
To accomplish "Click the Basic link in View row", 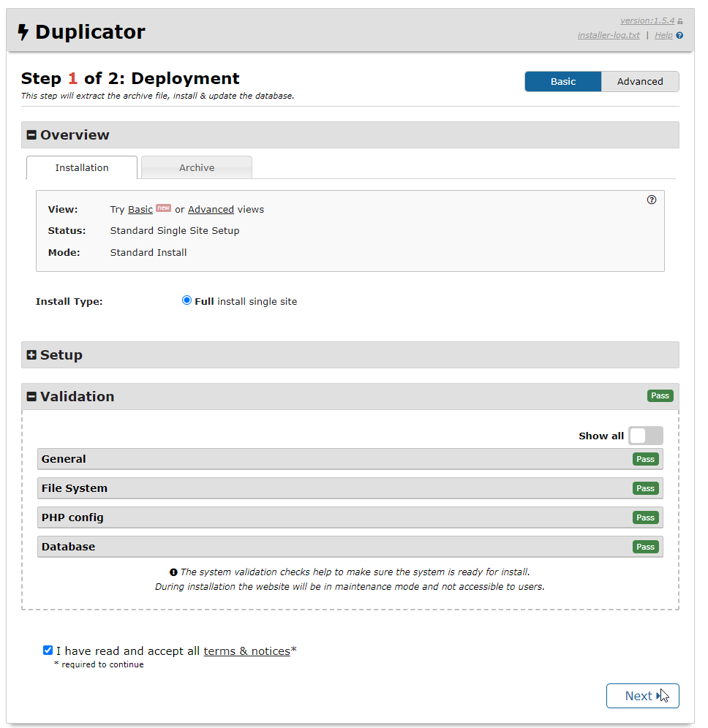I will 140,209.
